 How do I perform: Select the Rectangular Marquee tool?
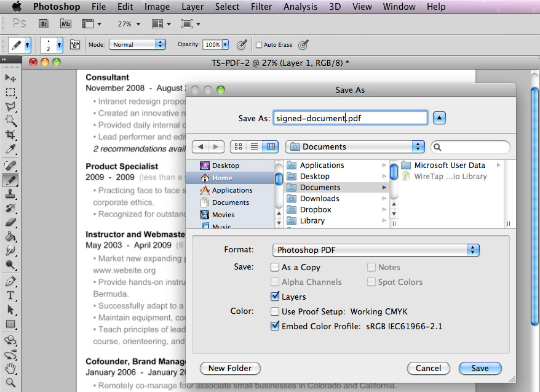point(10,92)
